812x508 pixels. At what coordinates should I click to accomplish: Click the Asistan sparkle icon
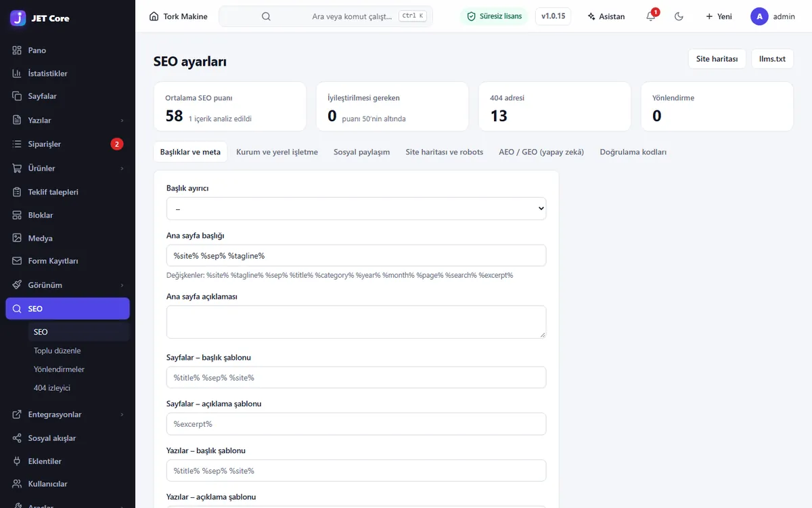[591, 16]
